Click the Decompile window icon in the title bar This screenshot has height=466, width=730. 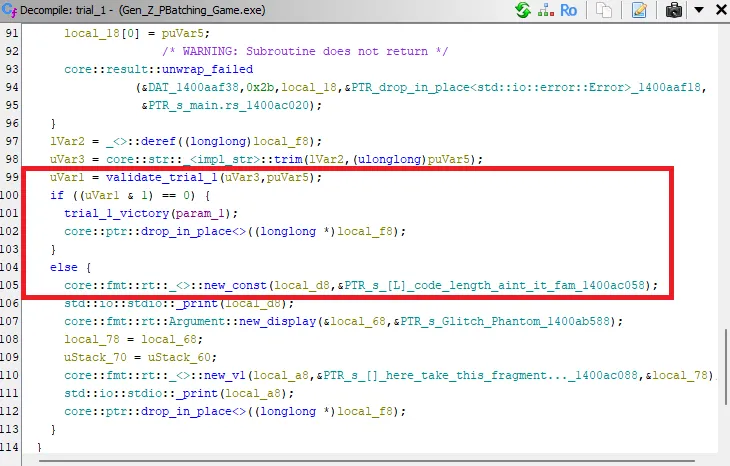9,10
